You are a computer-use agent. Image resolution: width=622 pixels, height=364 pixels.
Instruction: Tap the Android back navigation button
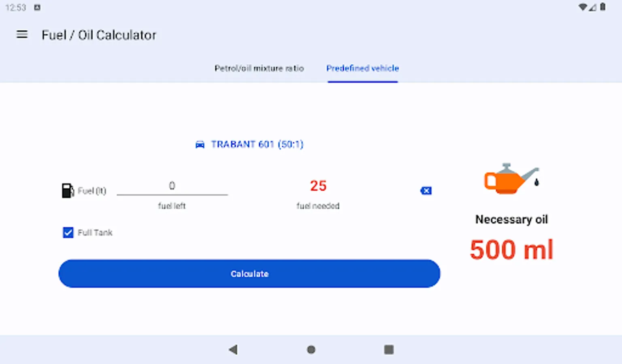click(233, 349)
